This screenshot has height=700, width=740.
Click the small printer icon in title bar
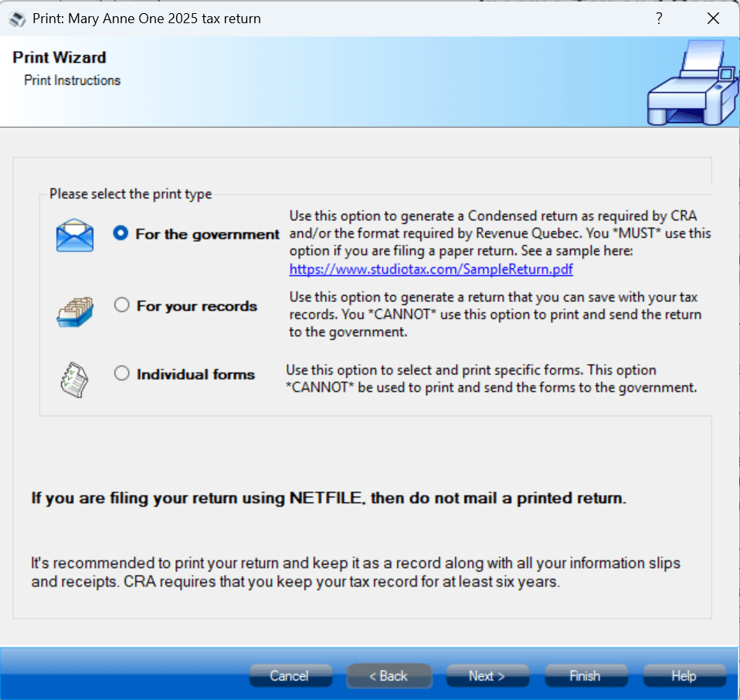[x=16, y=19]
